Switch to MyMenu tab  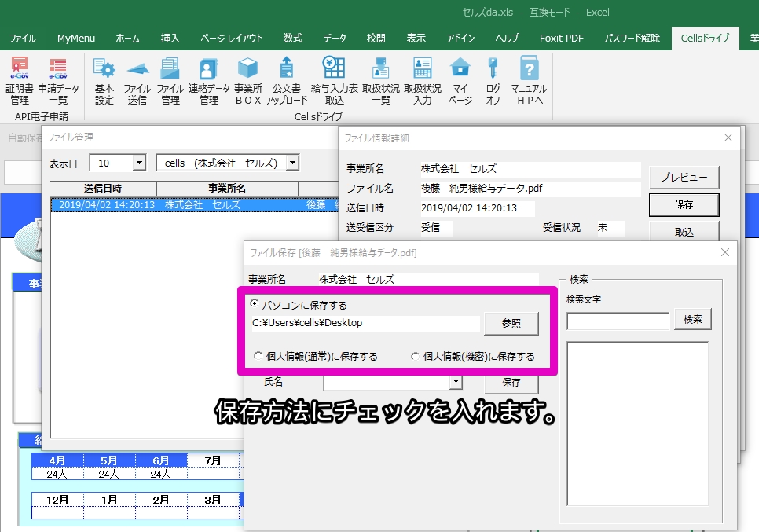click(x=76, y=39)
